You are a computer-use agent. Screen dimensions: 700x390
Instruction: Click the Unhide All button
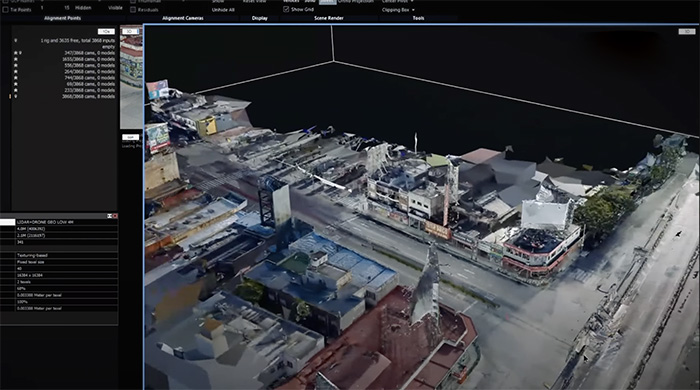pos(223,10)
